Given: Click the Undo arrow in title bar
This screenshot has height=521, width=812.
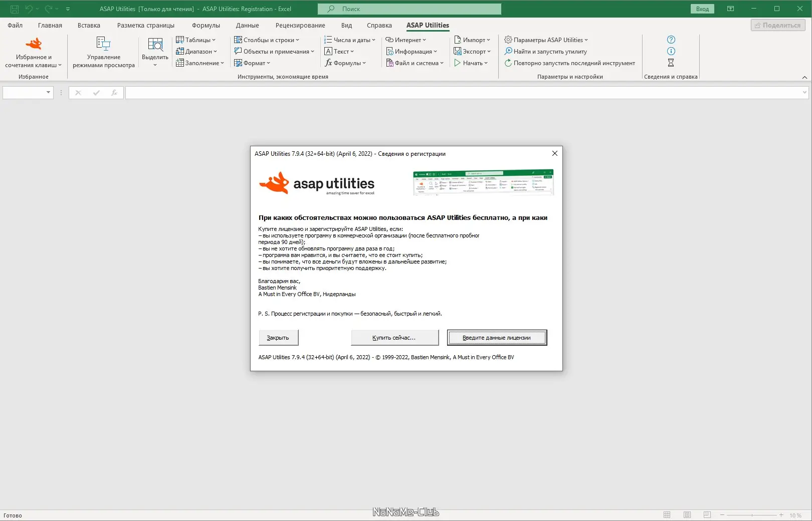Looking at the screenshot, I should tap(29, 9).
